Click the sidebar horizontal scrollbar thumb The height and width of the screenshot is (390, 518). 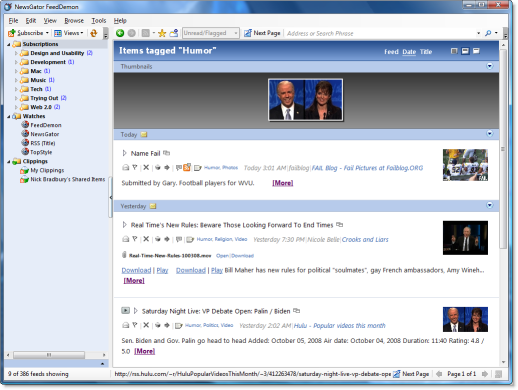(49, 355)
